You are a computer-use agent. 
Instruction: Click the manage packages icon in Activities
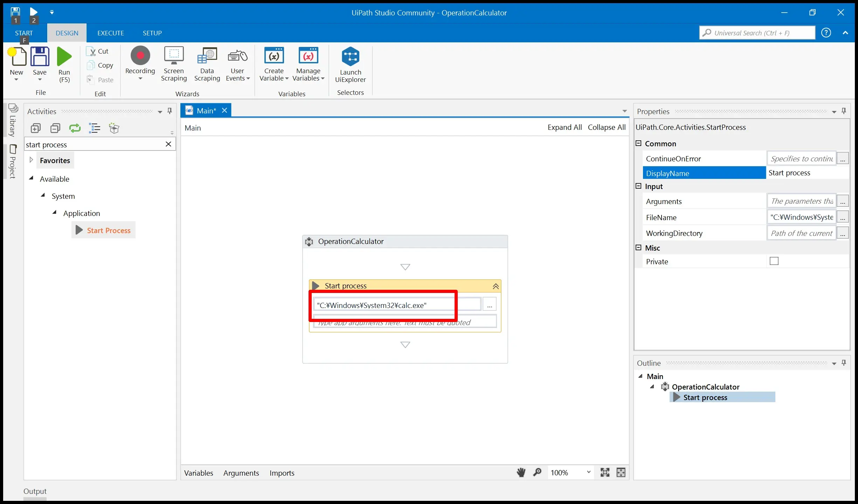pyautogui.click(x=114, y=128)
